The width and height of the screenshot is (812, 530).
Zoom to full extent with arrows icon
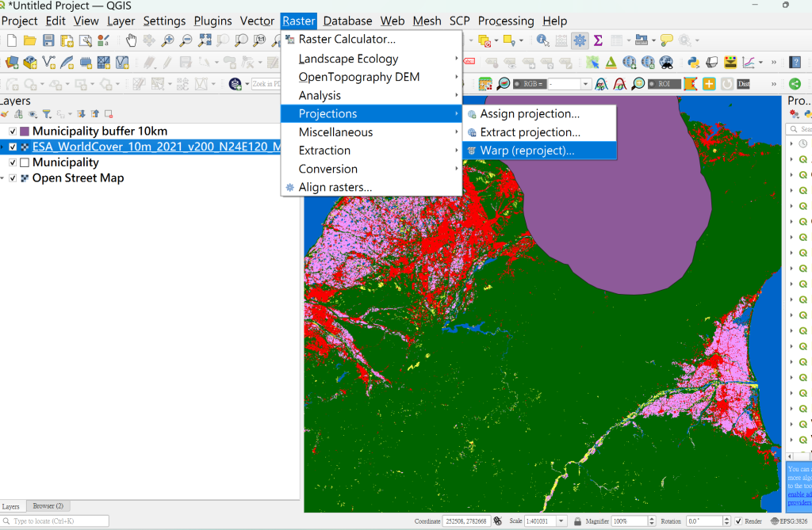click(205, 40)
